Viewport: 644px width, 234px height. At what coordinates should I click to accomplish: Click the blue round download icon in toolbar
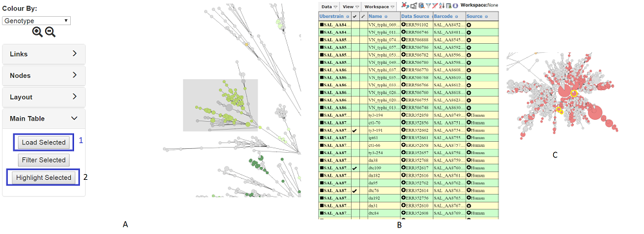[x=455, y=6]
